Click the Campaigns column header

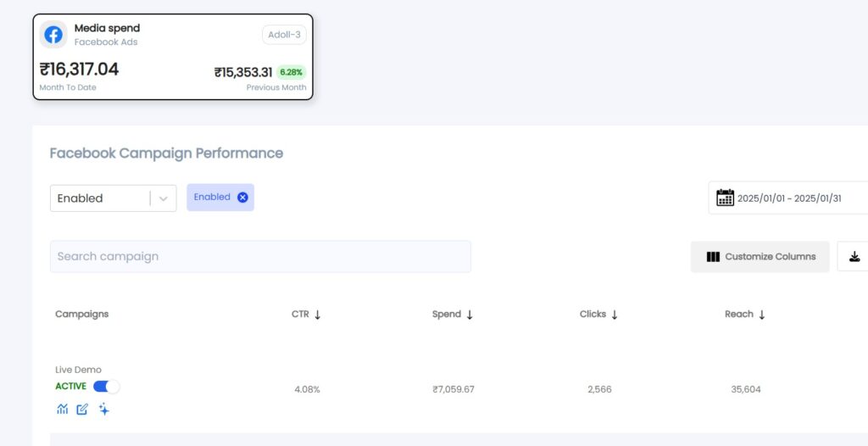82,314
